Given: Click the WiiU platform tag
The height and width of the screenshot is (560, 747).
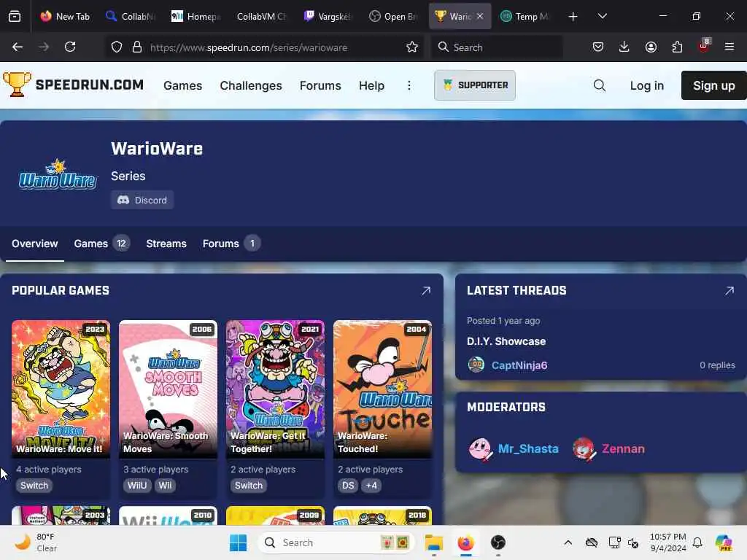Looking at the screenshot, I should click(137, 485).
